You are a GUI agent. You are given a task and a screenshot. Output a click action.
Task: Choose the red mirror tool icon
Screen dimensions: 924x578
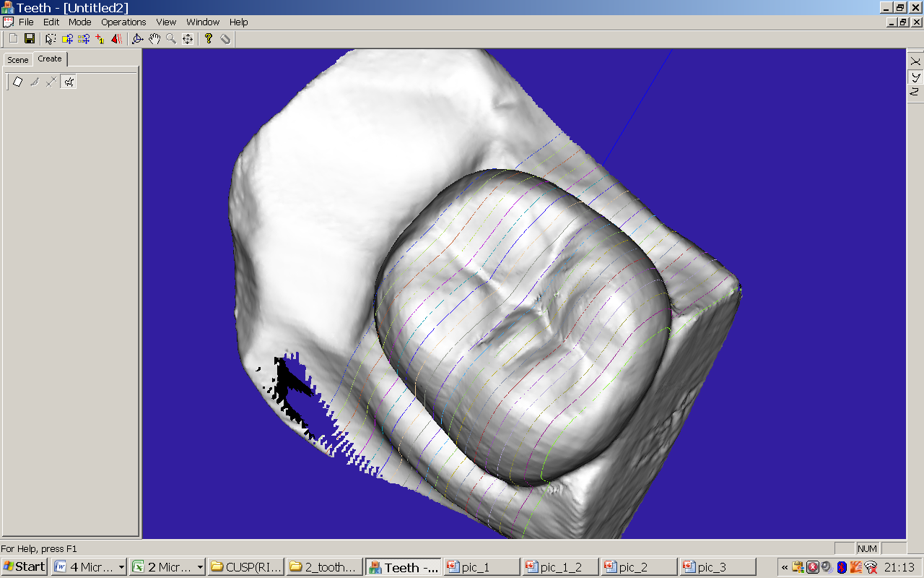[x=116, y=38]
